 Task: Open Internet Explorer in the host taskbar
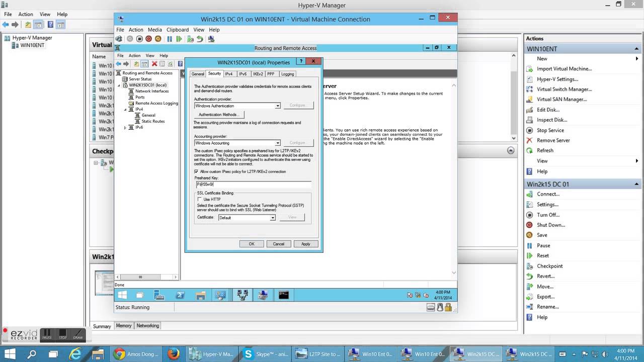coord(75,354)
